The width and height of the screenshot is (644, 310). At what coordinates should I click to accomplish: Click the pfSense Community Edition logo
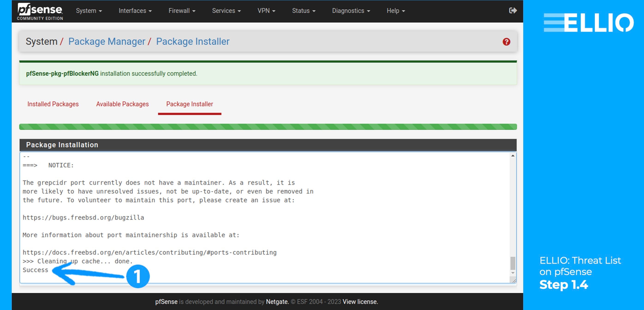(x=39, y=11)
